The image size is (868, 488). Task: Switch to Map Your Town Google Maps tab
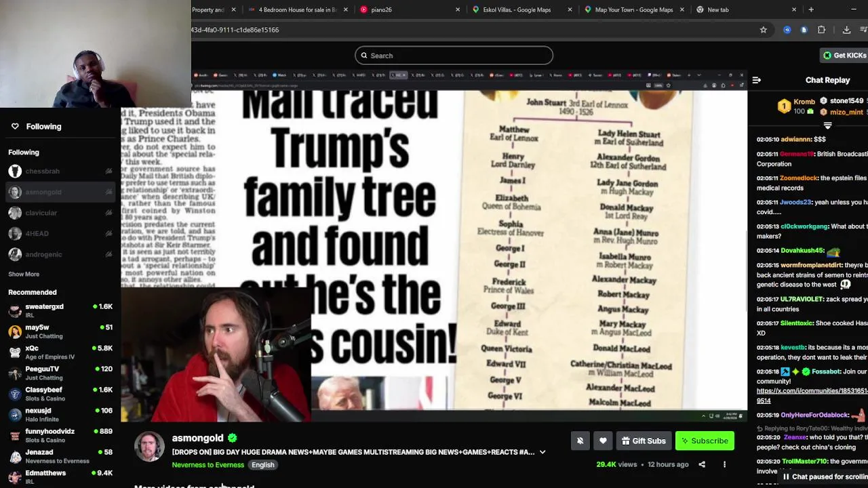click(x=634, y=9)
